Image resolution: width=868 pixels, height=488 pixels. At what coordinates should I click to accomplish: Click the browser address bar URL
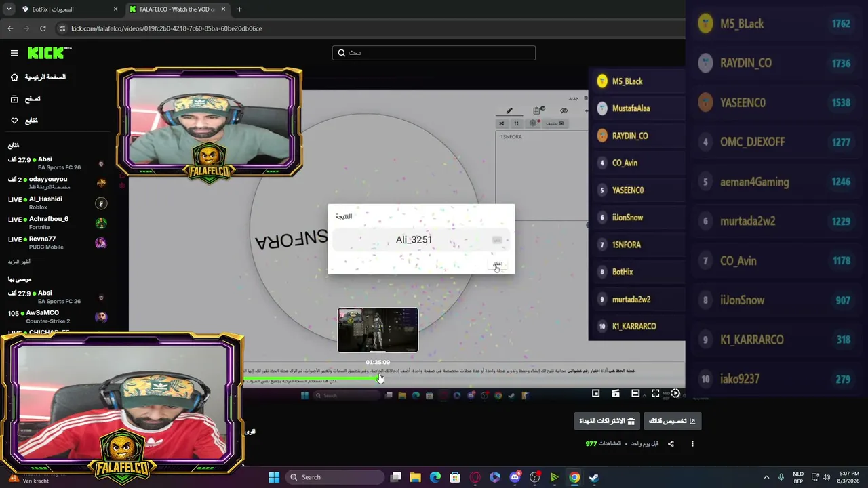[166, 28]
